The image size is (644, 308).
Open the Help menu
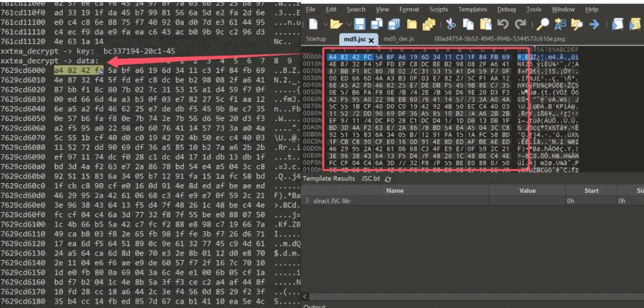pos(592,9)
